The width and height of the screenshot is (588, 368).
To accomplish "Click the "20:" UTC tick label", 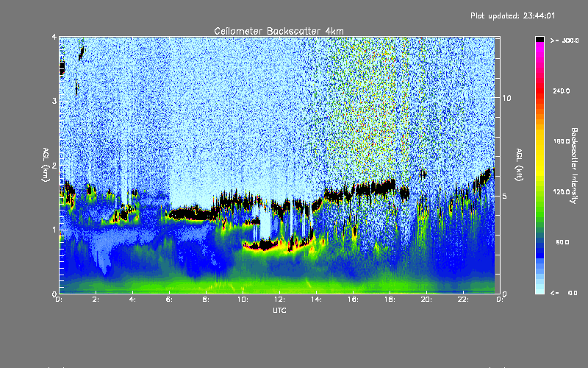I will pyautogui.click(x=427, y=300).
